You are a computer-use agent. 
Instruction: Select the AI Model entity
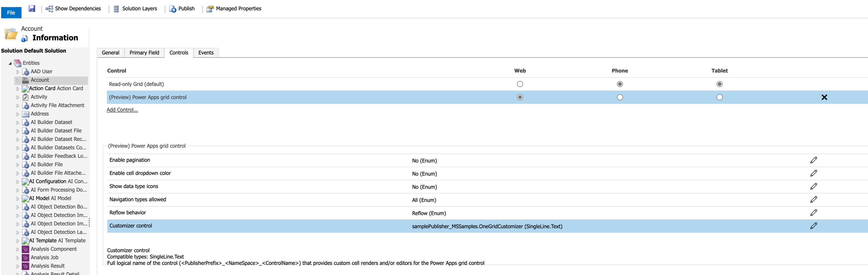50,199
